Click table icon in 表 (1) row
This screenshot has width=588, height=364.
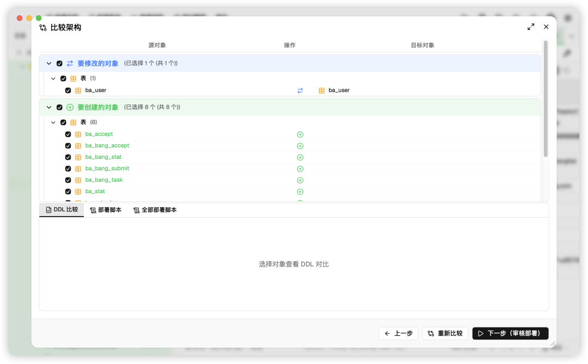click(x=73, y=78)
